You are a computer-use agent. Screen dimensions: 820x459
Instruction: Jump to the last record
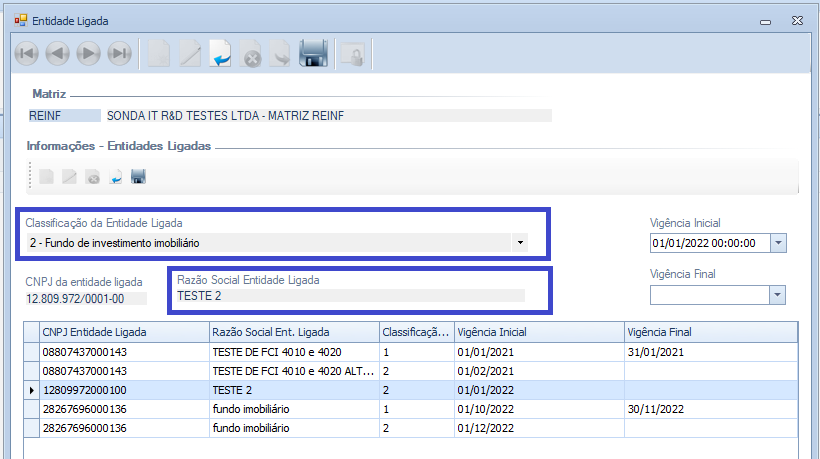119,54
